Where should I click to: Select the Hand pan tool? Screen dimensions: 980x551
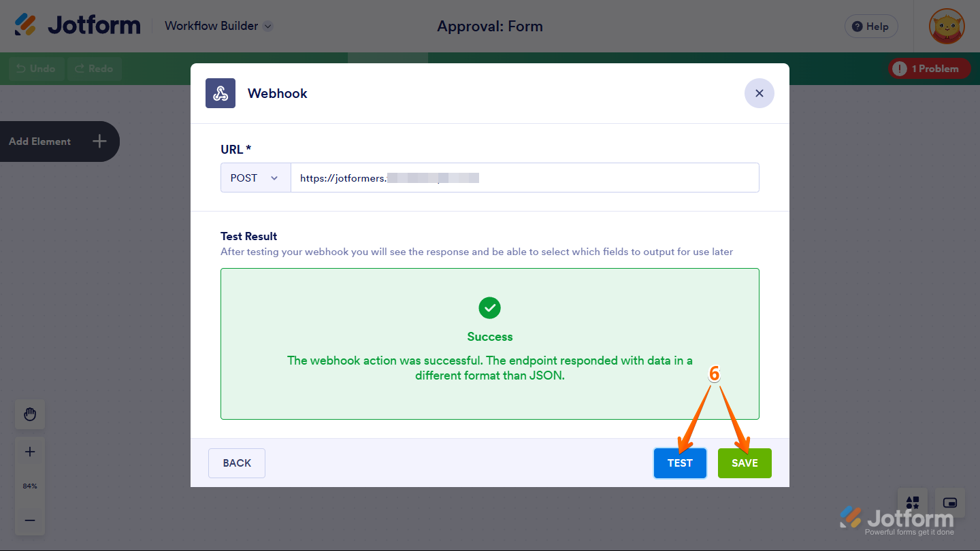(x=29, y=414)
